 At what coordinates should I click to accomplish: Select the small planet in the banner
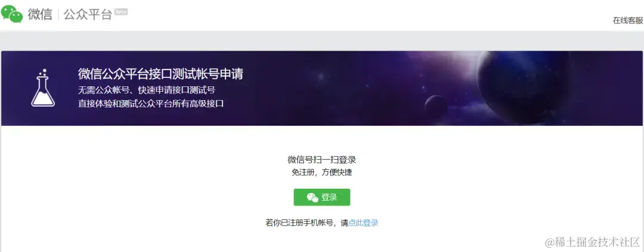pos(436,106)
